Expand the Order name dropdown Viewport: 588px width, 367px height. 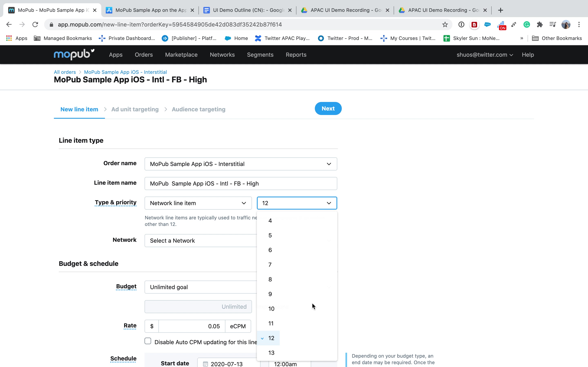(329, 164)
